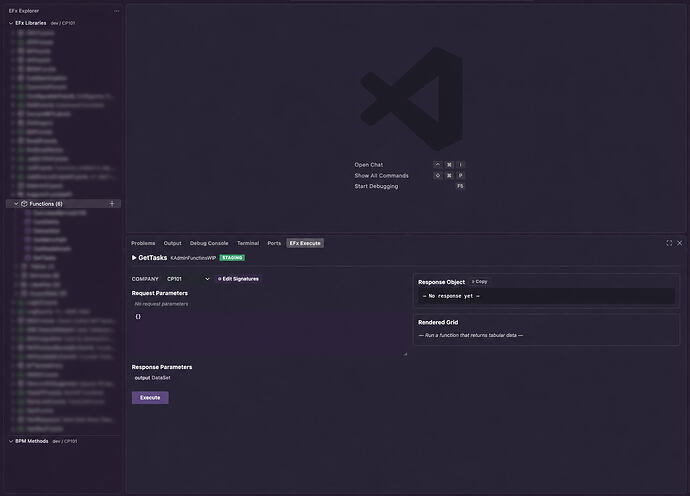Click the 'Show All Commands' hint
Viewport: 690px width, 496px height.
pos(382,176)
